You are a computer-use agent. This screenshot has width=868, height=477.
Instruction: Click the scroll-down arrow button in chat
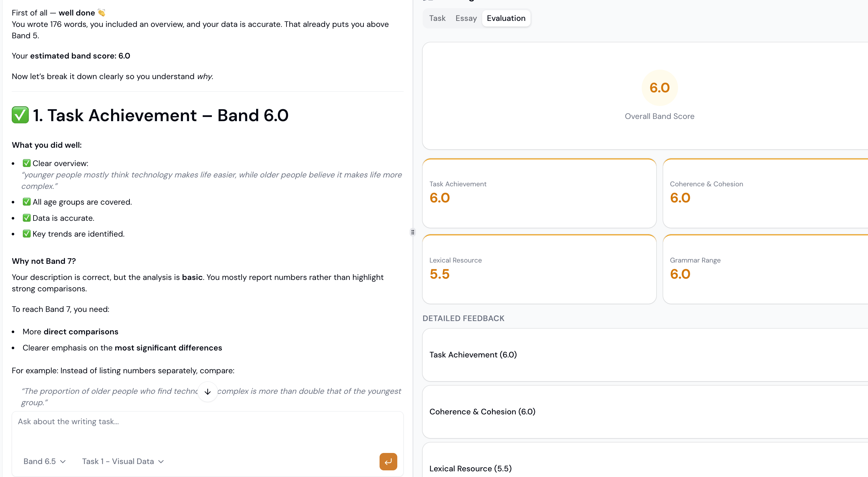pos(208,392)
